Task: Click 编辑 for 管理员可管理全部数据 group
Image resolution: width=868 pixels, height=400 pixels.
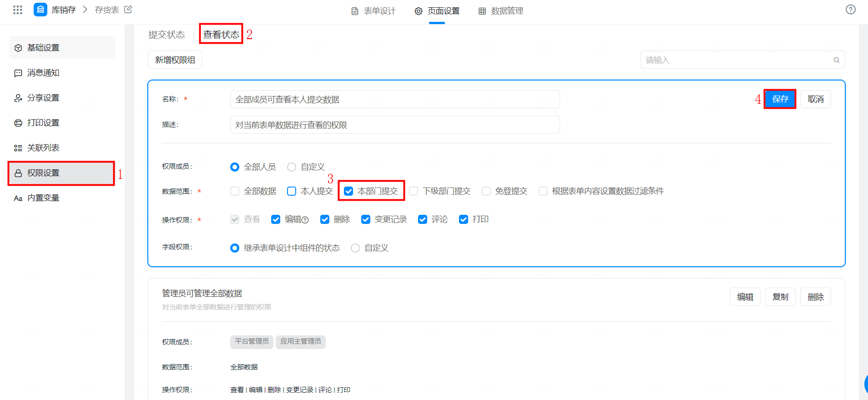Action: pos(745,297)
